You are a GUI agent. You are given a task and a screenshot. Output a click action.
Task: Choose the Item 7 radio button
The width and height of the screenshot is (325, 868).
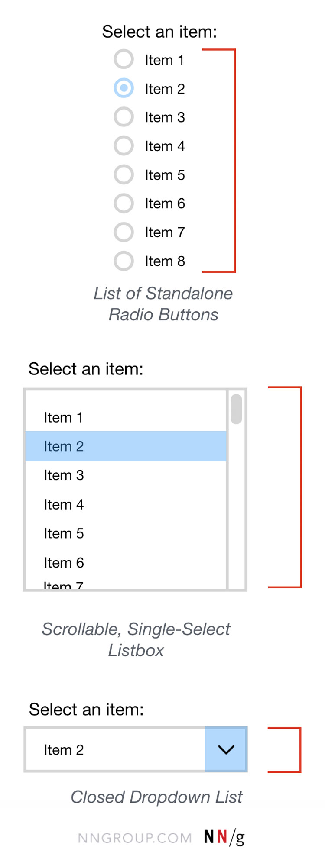[123, 232]
